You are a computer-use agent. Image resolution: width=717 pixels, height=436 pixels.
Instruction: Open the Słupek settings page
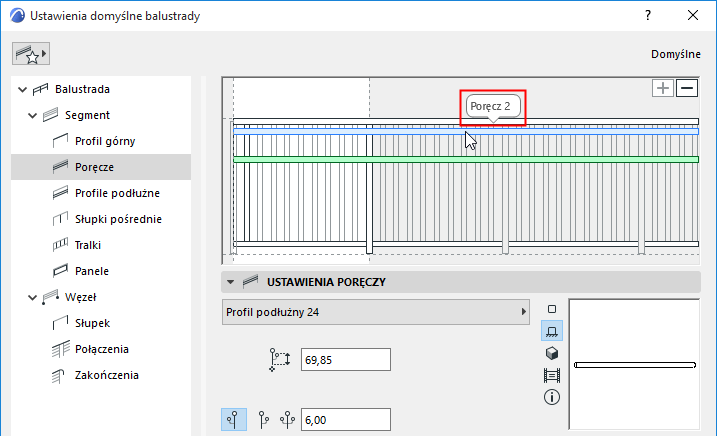pos(92,323)
